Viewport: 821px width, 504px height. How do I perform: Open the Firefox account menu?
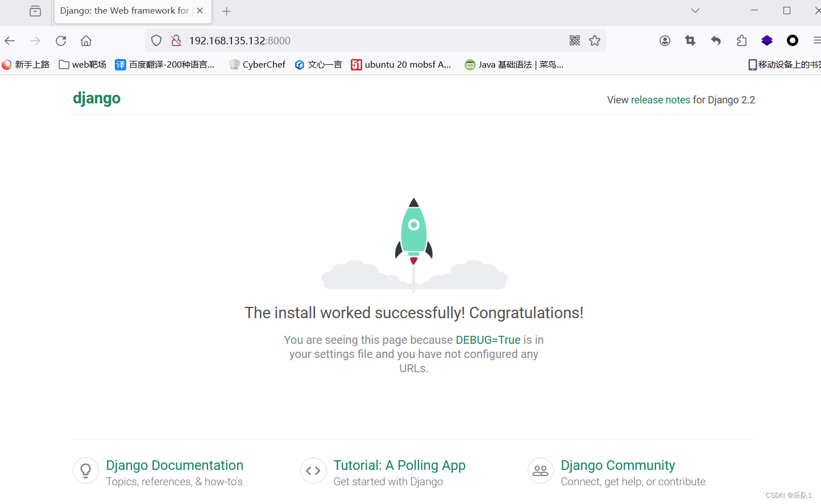[x=665, y=40]
